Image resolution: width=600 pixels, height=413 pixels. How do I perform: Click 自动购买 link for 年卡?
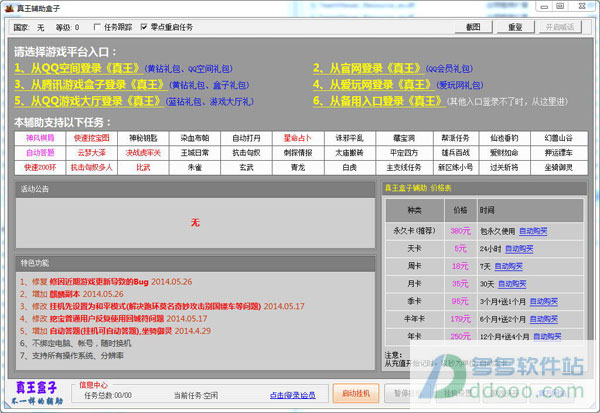[547, 336]
